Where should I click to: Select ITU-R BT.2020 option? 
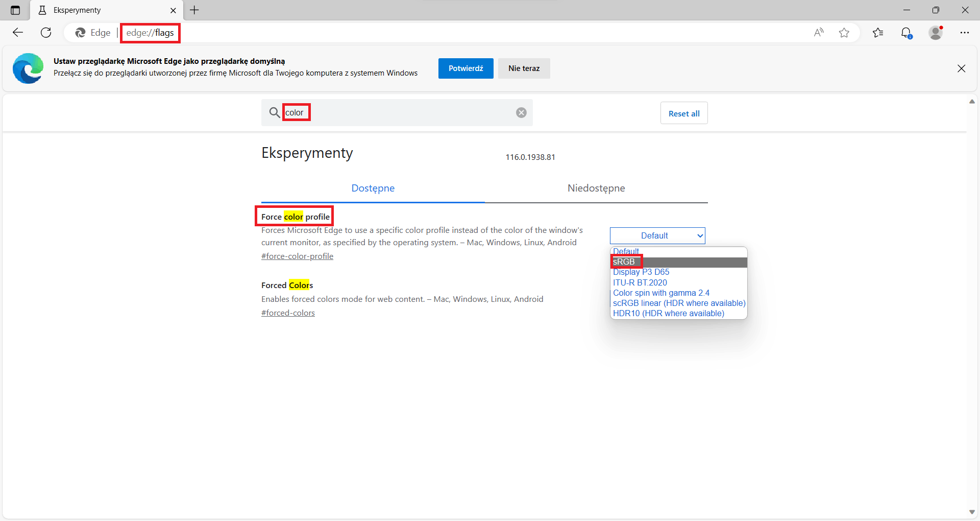pos(678,282)
